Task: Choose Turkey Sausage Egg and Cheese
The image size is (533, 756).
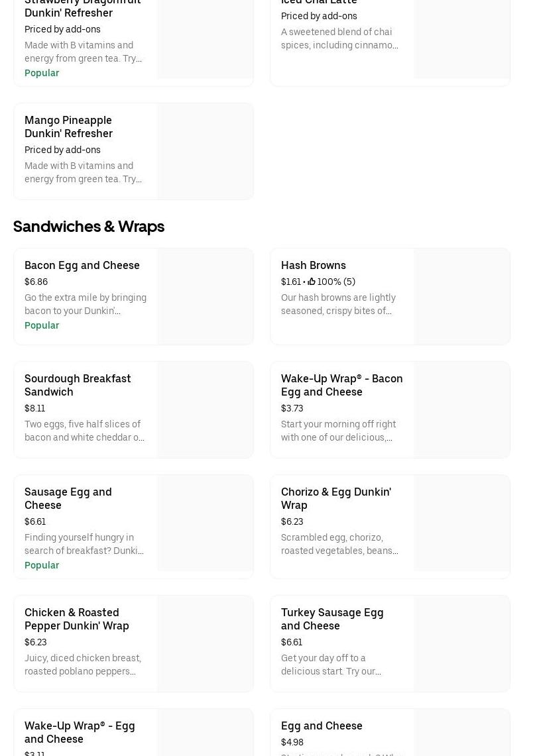Action: [x=331, y=619]
